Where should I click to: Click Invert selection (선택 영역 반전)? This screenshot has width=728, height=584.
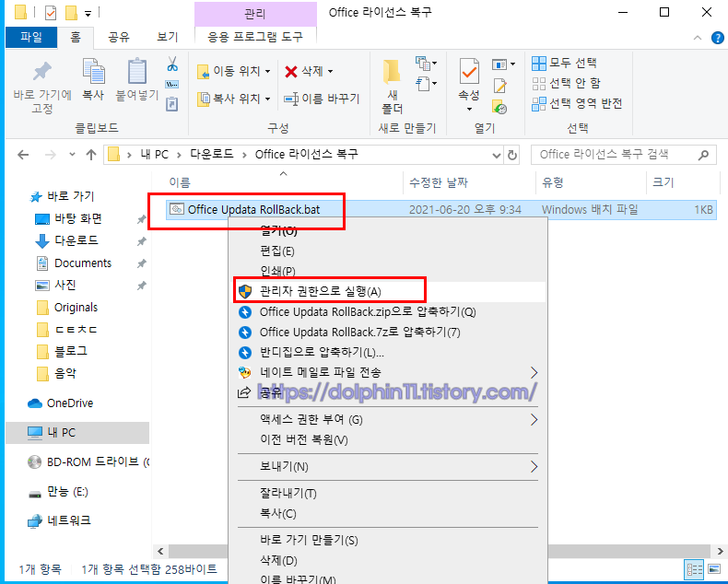coord(577,103)
